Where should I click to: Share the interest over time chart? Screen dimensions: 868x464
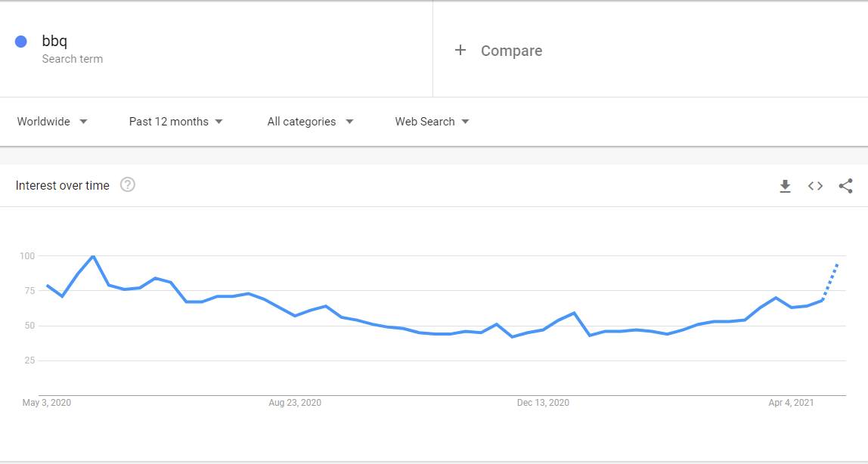(x=845, y=186)
